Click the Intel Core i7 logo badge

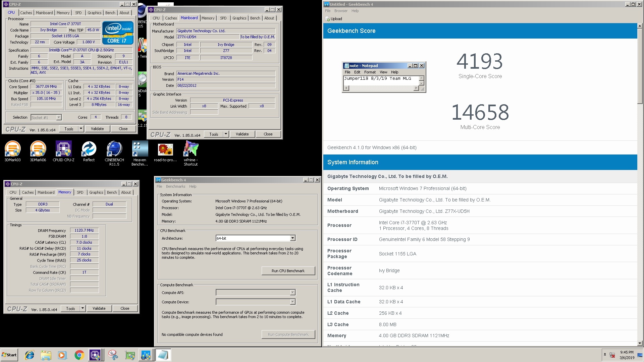click(x=118, y=33)
